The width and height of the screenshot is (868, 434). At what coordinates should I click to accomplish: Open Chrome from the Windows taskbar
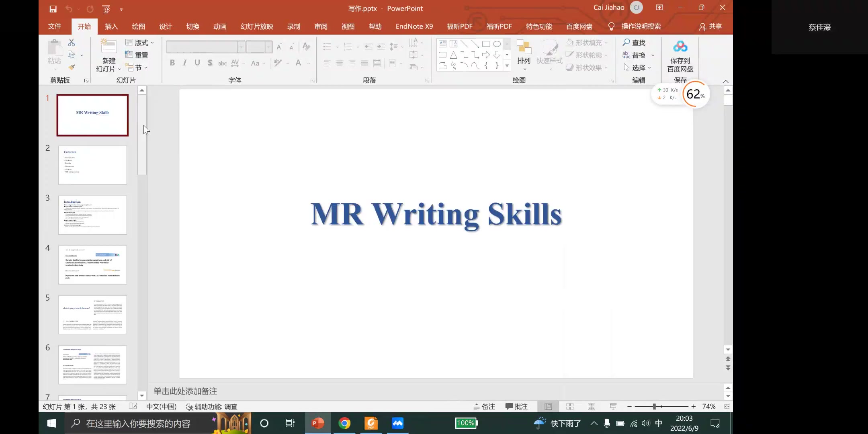point(344,423)
